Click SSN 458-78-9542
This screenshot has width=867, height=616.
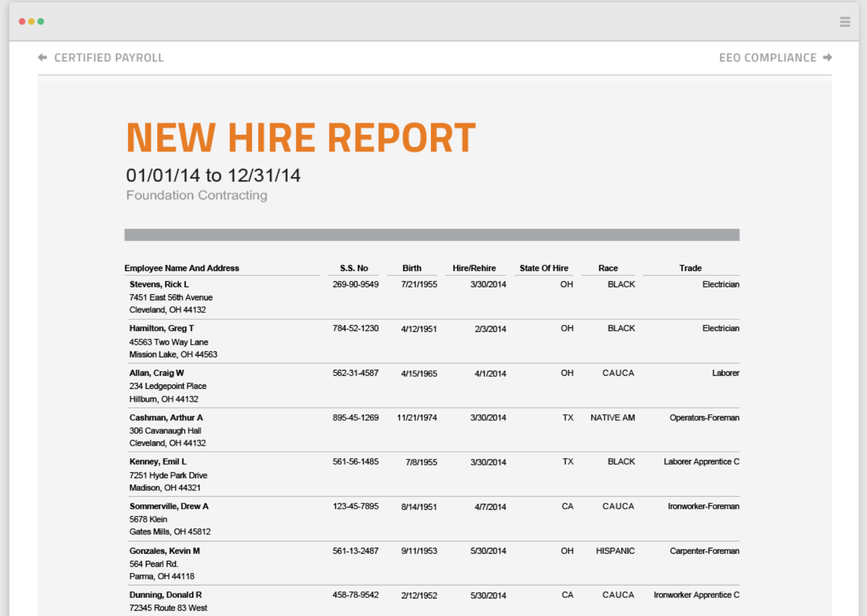pyautogui.click(x=355, y=595)
